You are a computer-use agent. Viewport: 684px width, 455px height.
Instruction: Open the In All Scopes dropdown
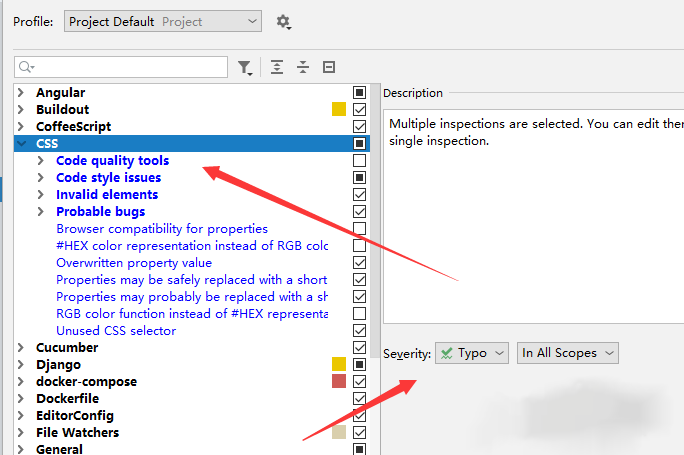click(568, 353)
